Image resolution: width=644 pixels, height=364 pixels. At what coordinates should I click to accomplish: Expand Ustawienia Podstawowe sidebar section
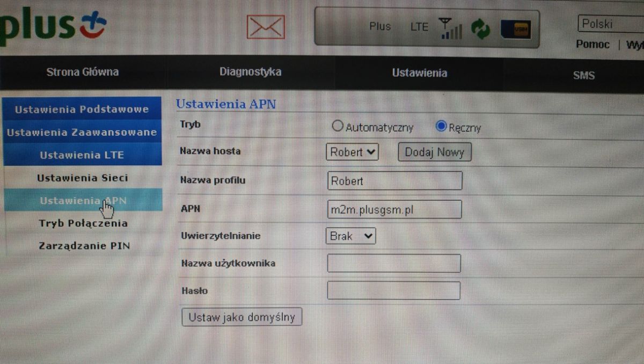click(82, 109)
